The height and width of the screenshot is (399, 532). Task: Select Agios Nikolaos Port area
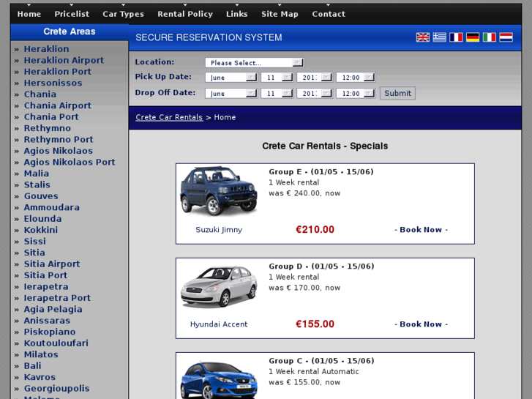click(x=70, y=162)
